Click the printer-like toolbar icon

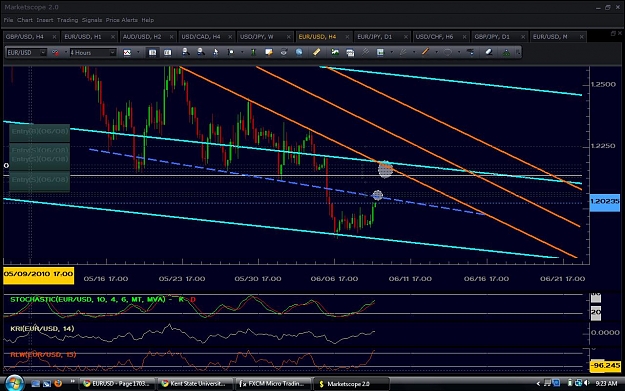point(283,52)
